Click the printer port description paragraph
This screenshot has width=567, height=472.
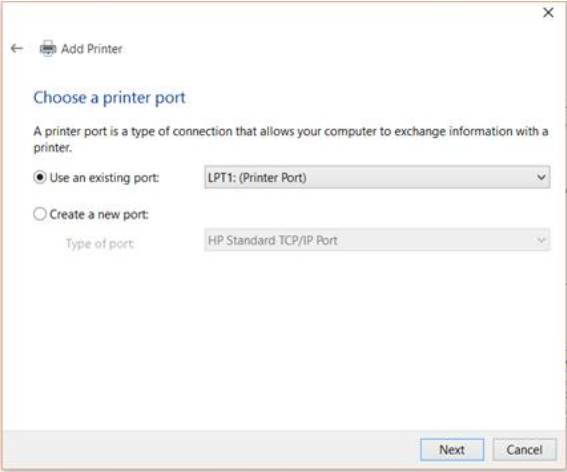coord(291,139)
